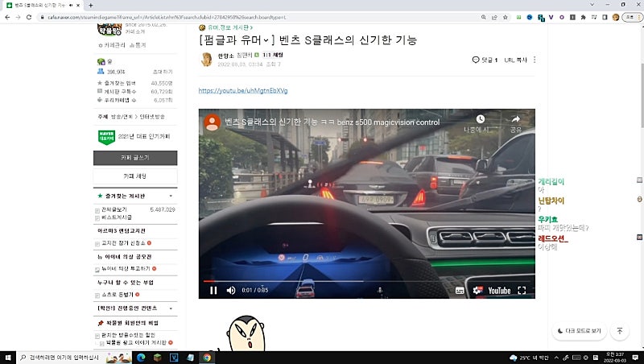Open a new browser tab
This screenshot has height=364, width=644.
90,6
